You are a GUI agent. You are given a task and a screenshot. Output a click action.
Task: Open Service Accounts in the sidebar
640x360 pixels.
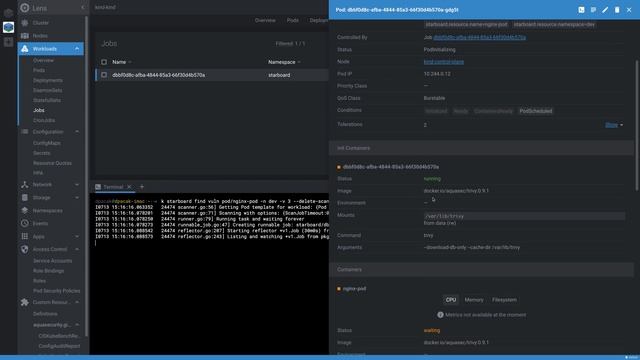(x=52, y=261)
